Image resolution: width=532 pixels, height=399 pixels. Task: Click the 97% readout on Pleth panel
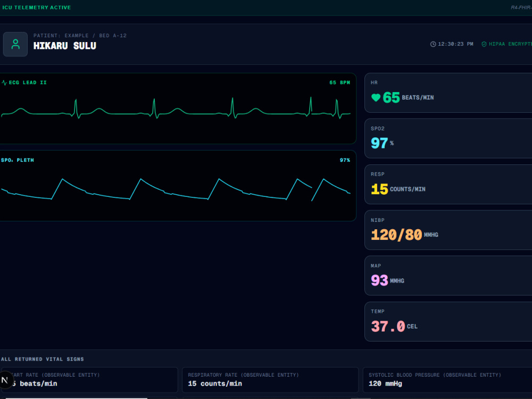pyautogui.click(x=345, y=160)
